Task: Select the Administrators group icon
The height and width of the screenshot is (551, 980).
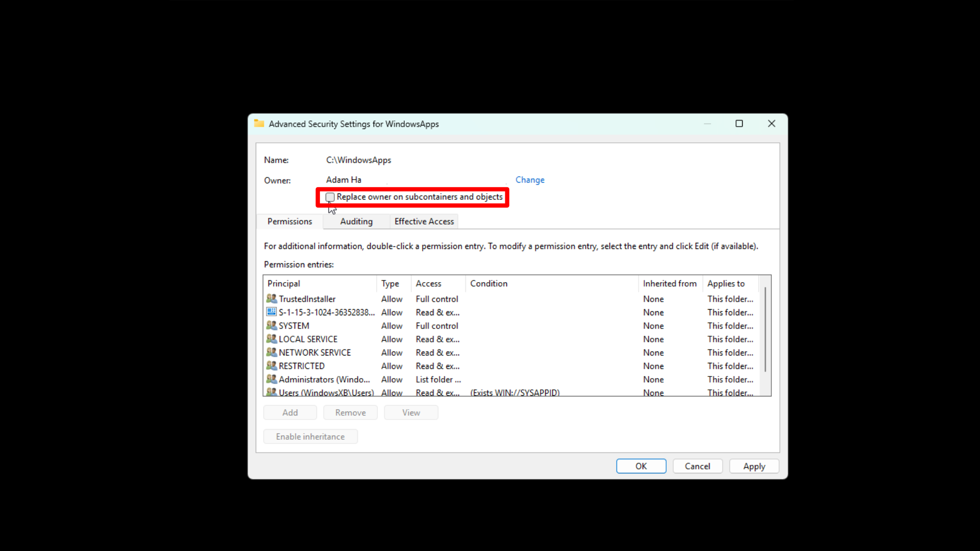Action: [271, 379]
